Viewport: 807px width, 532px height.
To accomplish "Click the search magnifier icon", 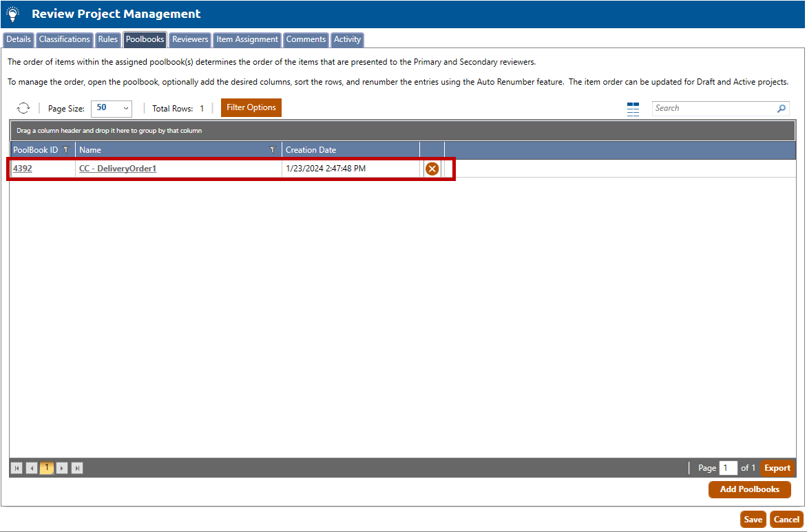I will [x=782, y=109].
